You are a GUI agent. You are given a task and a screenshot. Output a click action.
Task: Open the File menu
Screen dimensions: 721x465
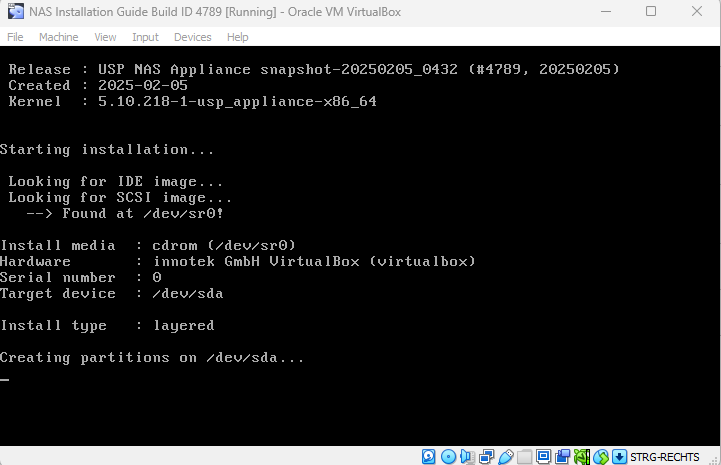pyautogui.click(x=15, y=37)
